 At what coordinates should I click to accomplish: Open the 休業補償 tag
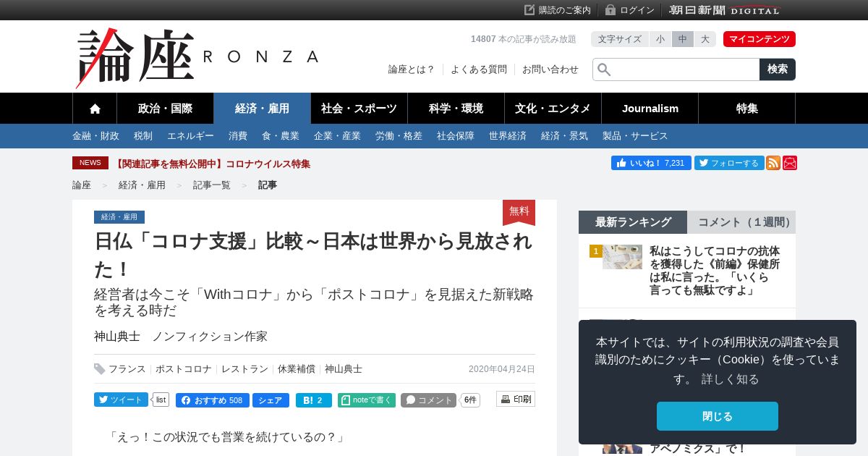[x=297, y=369]
